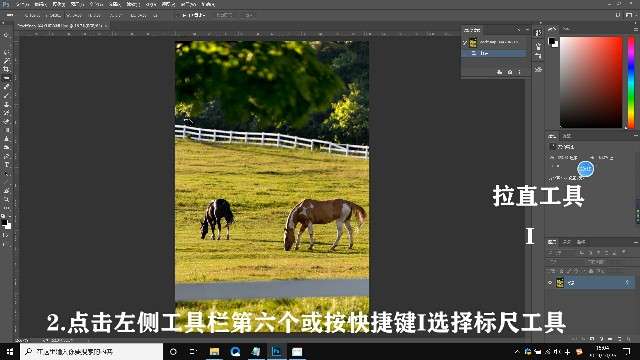Image resolution: width=640 pixels, height=360 pixels.
Task: Open the Color panel flyout menu
Action: [x=636, y=29]
